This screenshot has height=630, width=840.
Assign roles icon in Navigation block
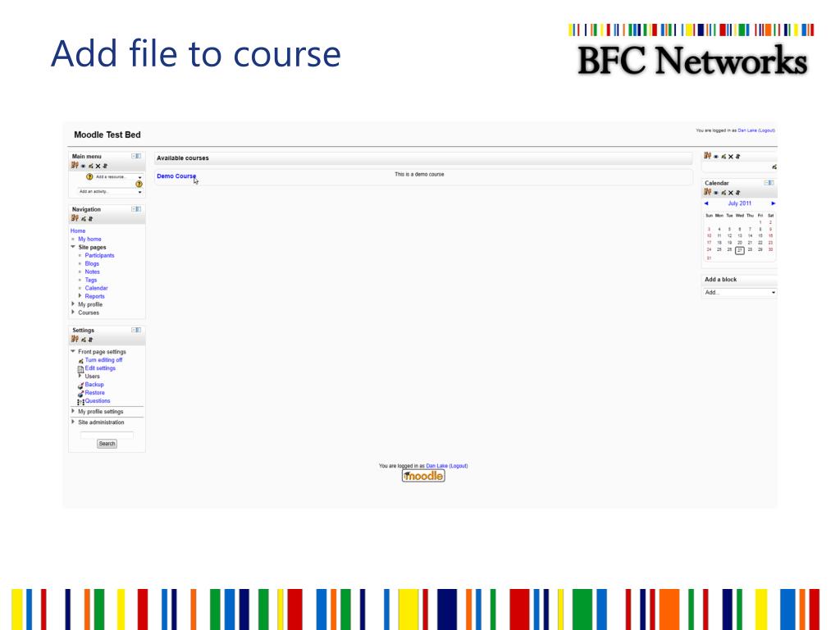coord(75,218)
